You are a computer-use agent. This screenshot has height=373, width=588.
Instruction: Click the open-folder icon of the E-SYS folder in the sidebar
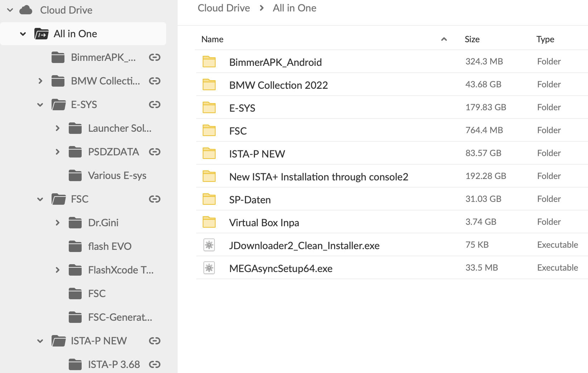58,105
